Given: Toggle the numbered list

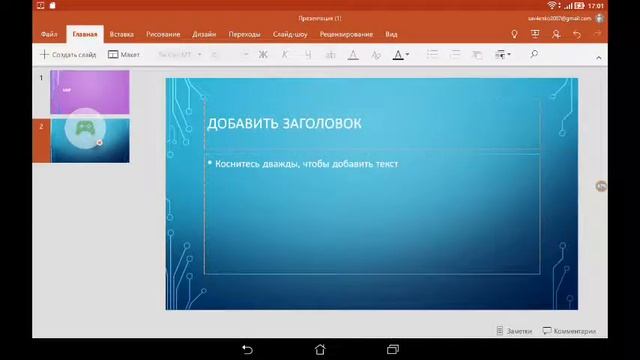Looking at the screenshot, I should point(455,54).
